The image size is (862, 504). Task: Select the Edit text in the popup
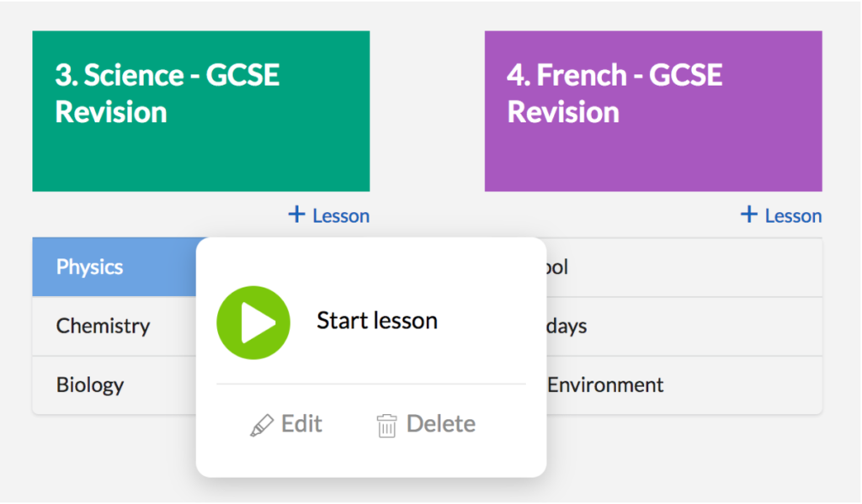tap(301, 423)
